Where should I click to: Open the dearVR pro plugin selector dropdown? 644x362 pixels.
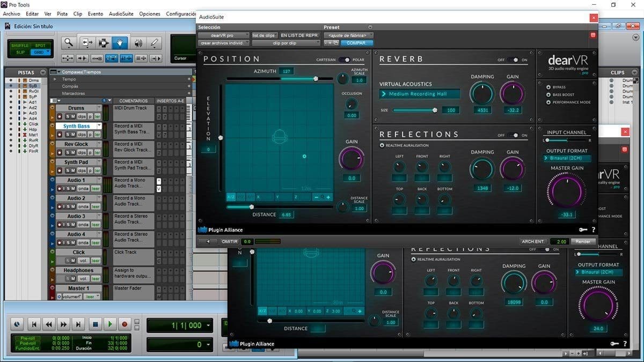click(224, 35)
